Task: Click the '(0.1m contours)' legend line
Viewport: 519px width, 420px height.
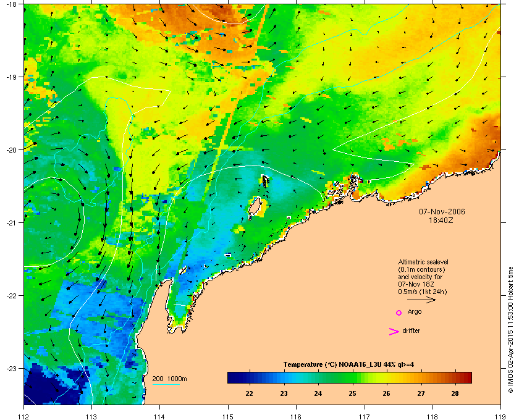Action: coord(421,269)
